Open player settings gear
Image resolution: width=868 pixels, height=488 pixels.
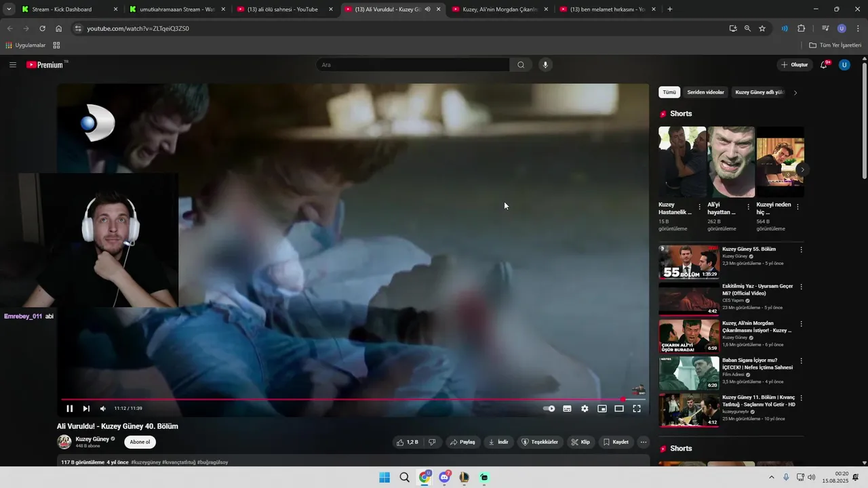(585, 409)
